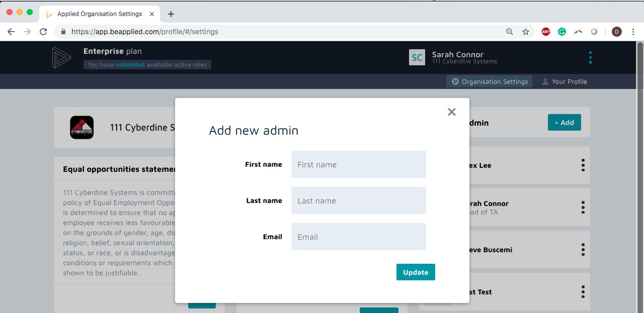Open the three-dot menu in header
This screenshot has height=313, width=644.
(590, 57)
